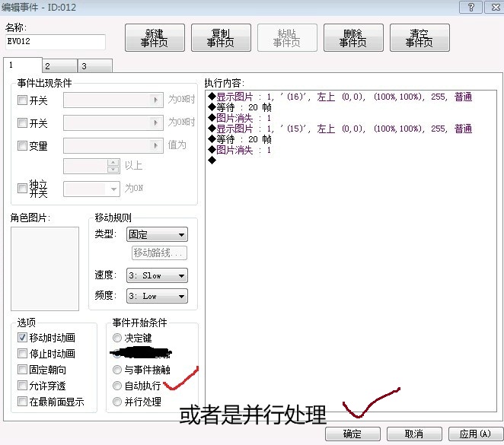The width and height of the screenshot is (504, 445).
Task: Check the 在最前面显示 option
Action: click(x=22, y=402)
